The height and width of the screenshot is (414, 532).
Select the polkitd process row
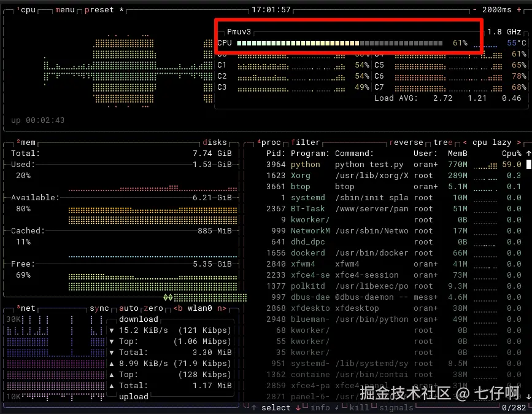point(393,286)
